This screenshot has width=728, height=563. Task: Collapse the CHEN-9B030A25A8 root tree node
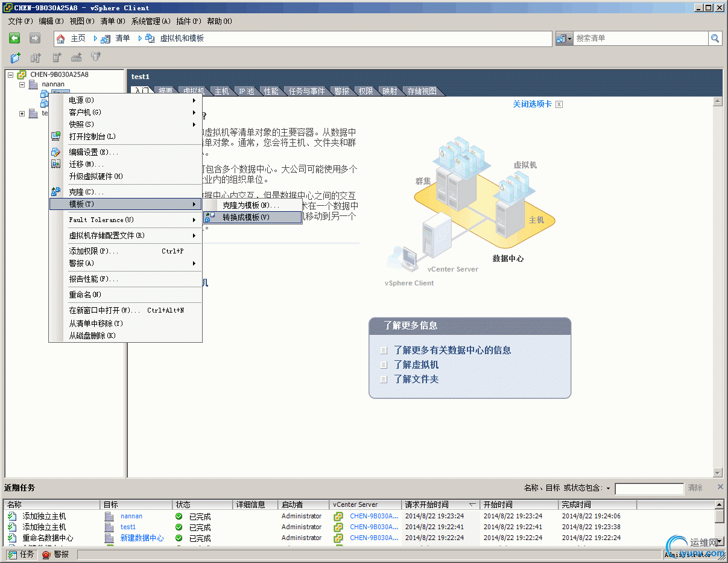coord(10,75)
